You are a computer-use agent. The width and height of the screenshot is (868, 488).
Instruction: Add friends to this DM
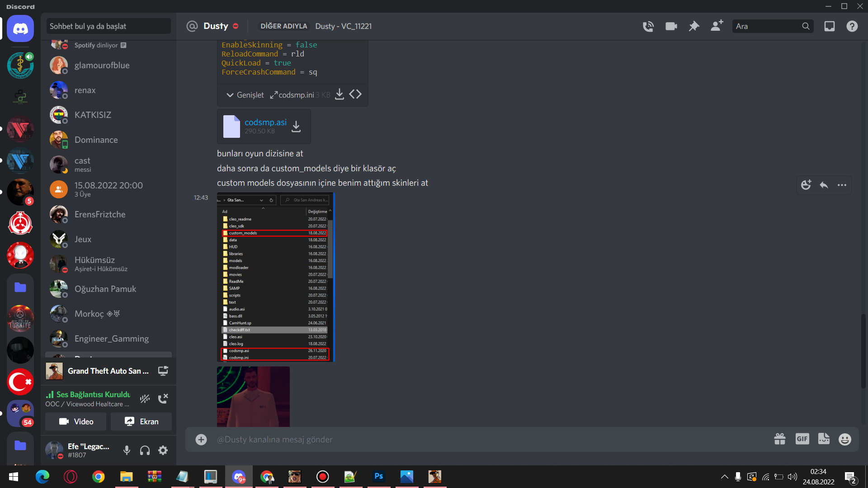pos(717,26)
